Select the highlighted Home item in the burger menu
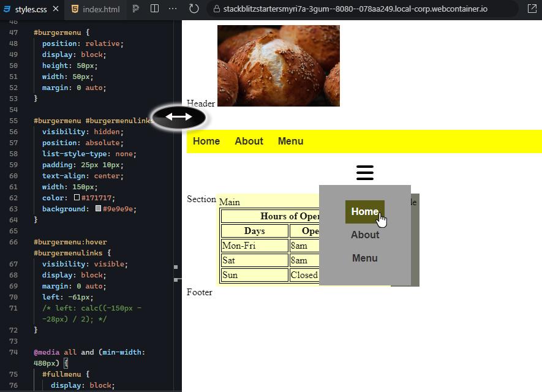 [x=365, y=211]
